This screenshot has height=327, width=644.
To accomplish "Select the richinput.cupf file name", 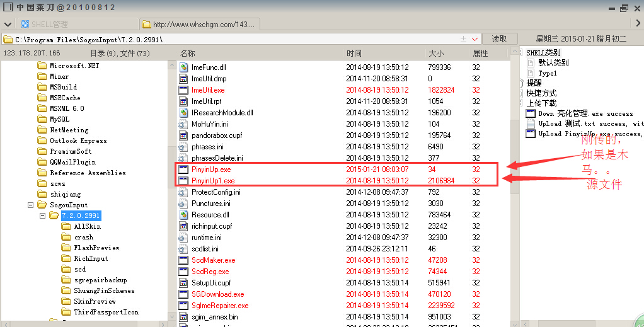I will click(212, 226).
